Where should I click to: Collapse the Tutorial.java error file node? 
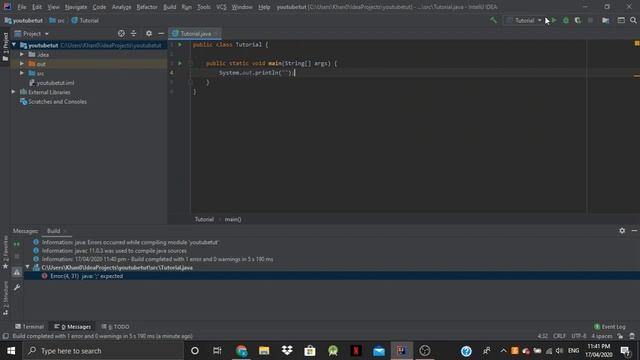27,267
